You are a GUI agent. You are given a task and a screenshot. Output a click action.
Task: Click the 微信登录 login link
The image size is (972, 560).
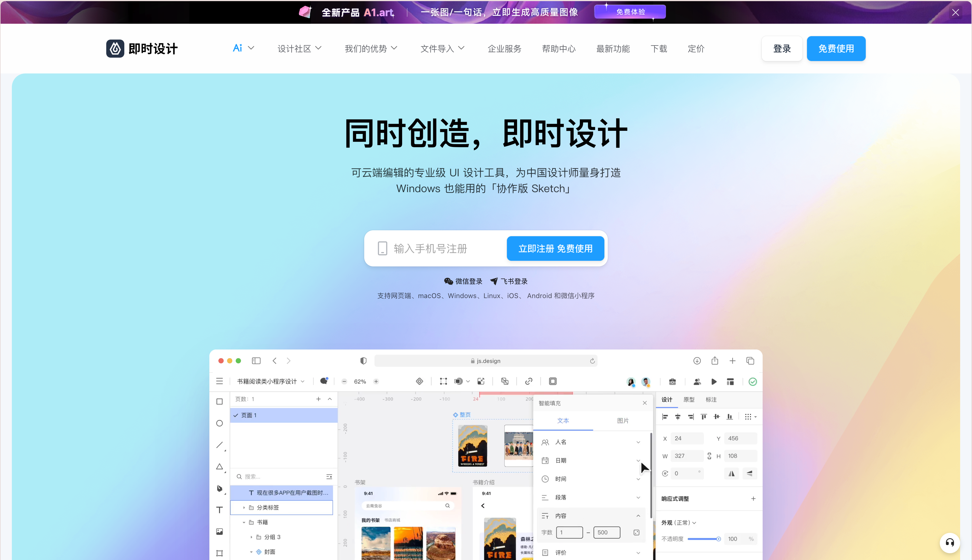point(463,281)
